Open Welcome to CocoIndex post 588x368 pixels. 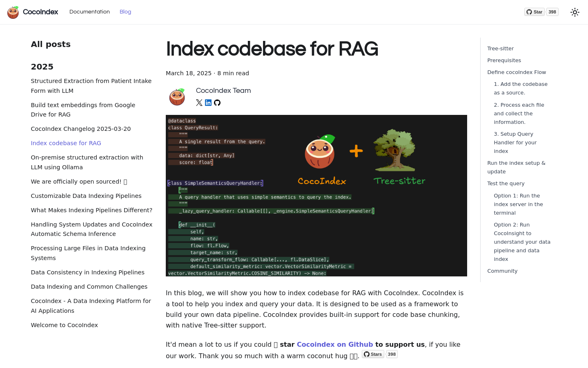pyautogui.click(x=65, y=325)
